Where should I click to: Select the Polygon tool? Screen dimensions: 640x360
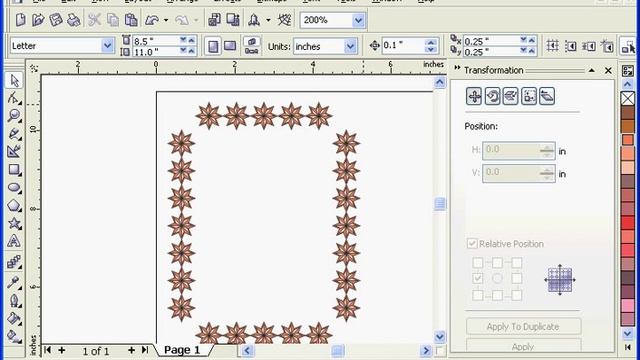(x=14, y=205)
